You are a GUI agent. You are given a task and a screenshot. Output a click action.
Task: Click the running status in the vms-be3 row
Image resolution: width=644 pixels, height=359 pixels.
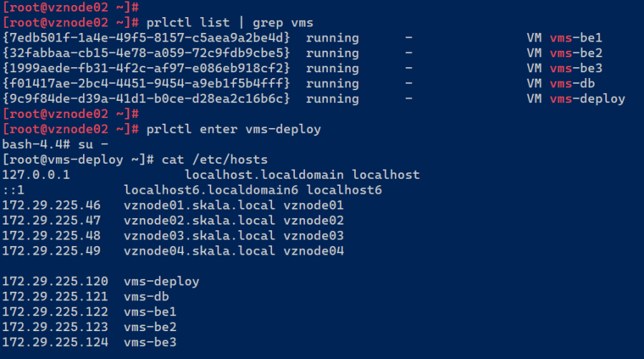click(x=333, y=68)
